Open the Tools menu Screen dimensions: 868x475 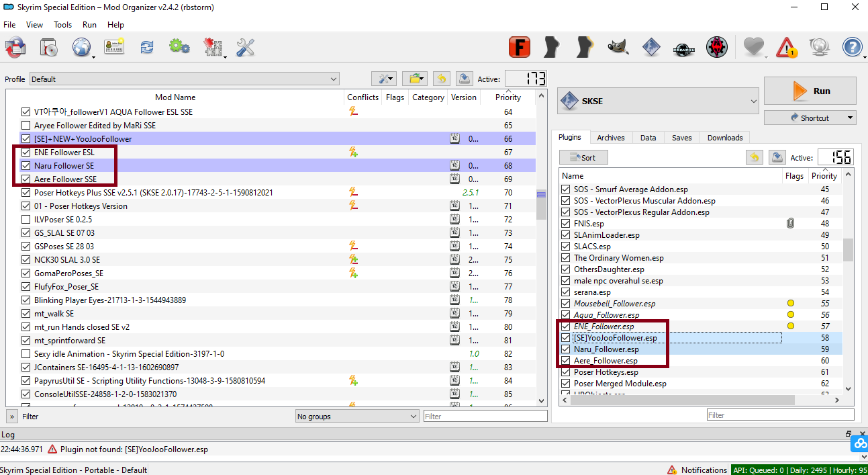63,25
